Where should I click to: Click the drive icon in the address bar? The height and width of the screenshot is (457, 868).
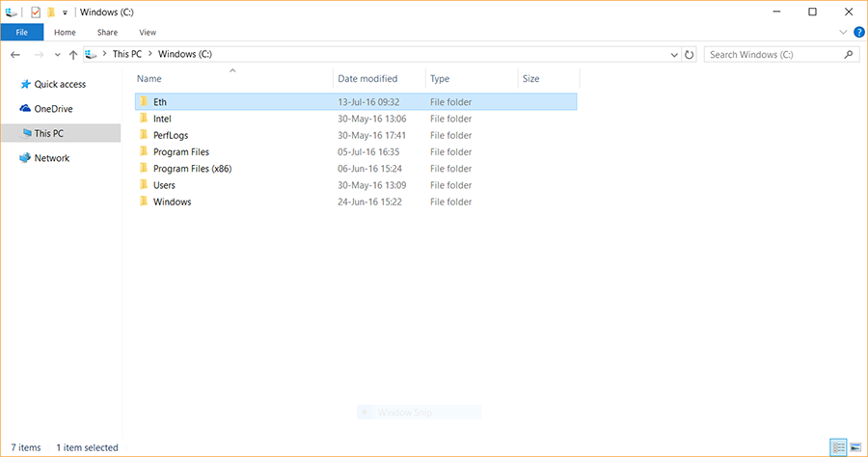pyautogui.click(x=92, y=54)
